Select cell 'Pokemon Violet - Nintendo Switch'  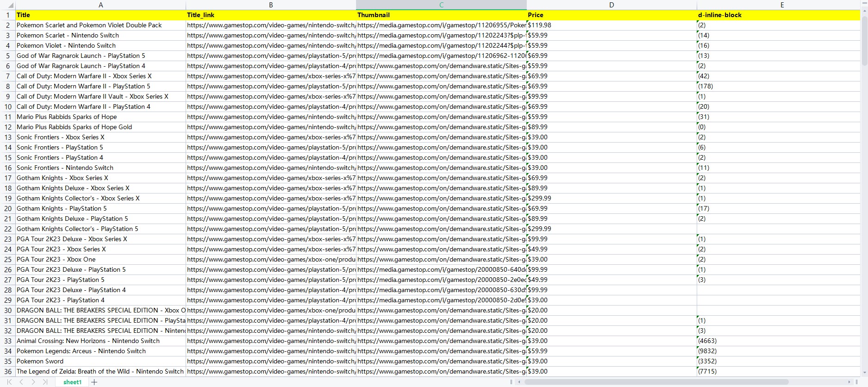[101, 45]
